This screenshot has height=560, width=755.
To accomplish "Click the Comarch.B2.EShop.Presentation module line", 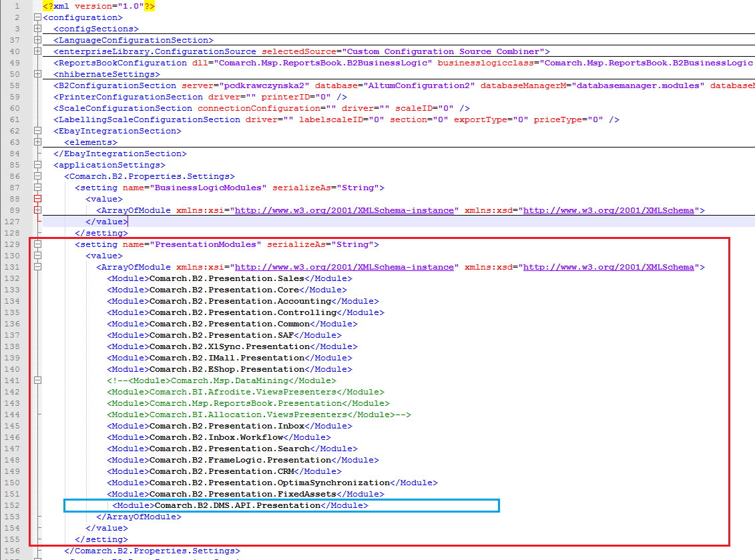I will coord(229,369).
